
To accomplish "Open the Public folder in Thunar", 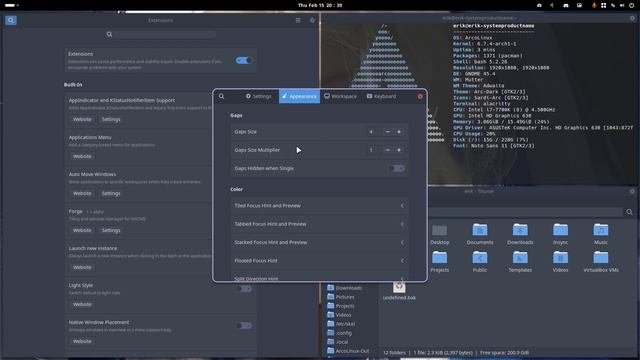I will tap(480, 262).
